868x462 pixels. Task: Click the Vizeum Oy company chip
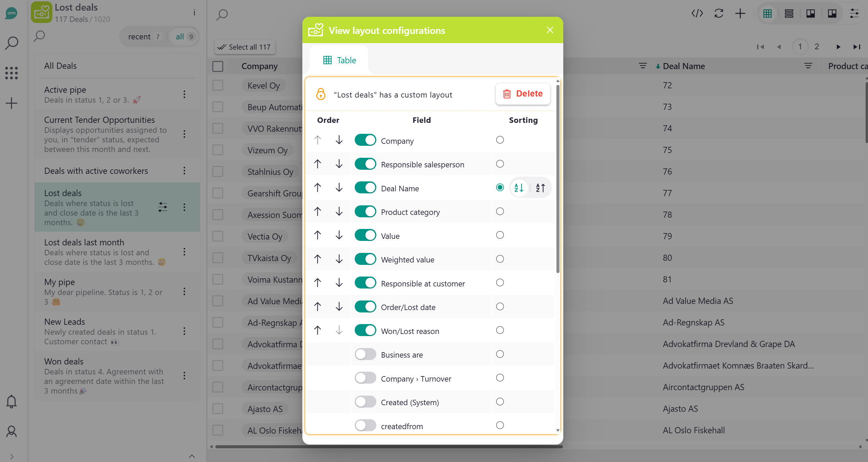pyautogui.click(x=267, y=150)
